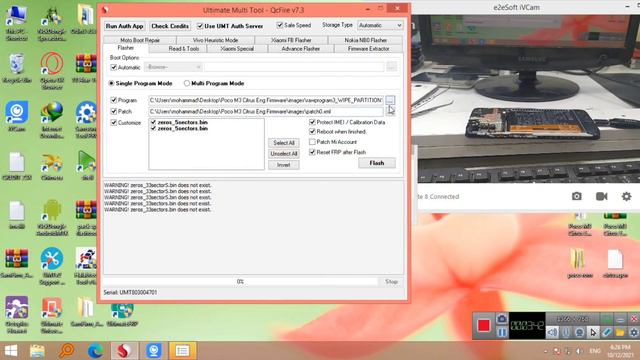Open the Xiaomi Special tab
640x360 pixels.
pyautogui.click(x=237, y=49)
